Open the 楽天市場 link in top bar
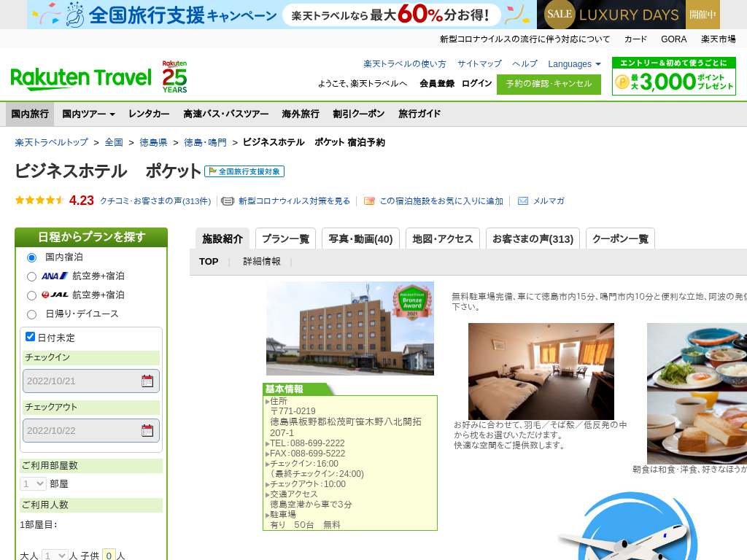Image resolution: width=747 pixels, height=560 pixels. pyautogui.click(x=719, y=39)
